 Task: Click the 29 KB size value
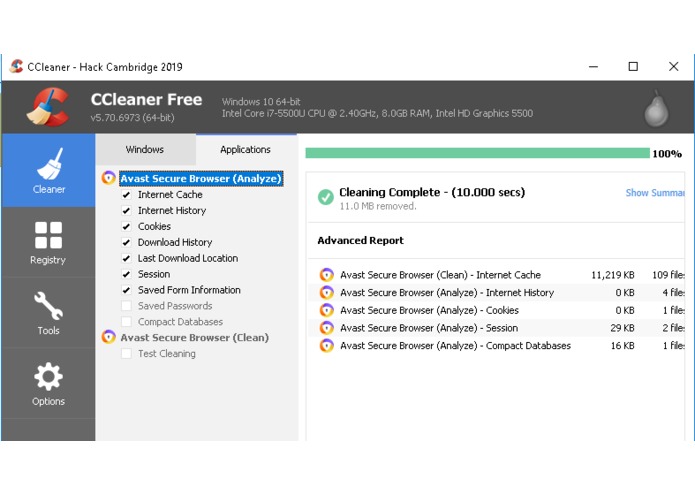pos(622,328)
